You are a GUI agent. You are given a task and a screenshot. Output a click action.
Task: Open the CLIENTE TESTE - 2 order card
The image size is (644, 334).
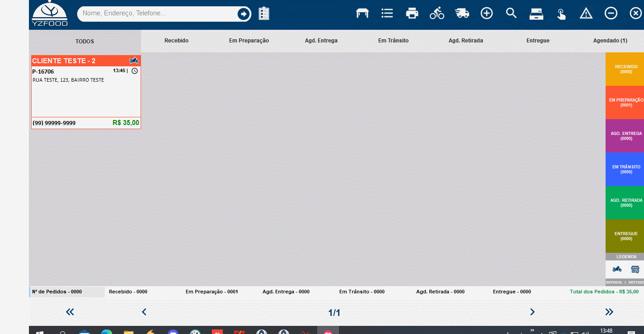pyautogui.click(x=86, y=92)
